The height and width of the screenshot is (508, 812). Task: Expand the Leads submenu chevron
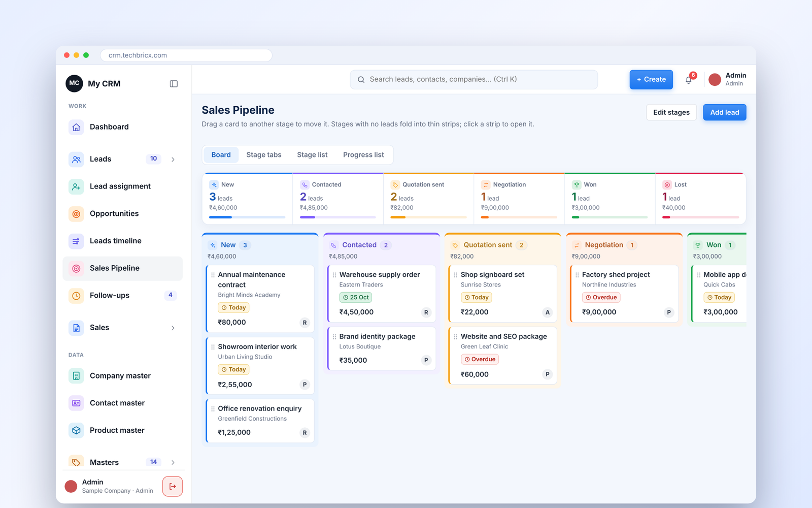[x=173, y=160]
